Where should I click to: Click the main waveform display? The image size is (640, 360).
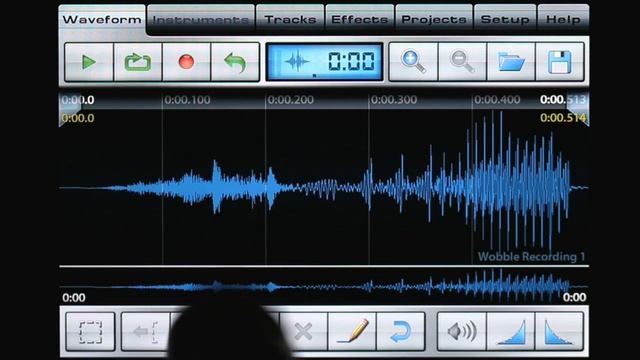click(x=324, y=188)
